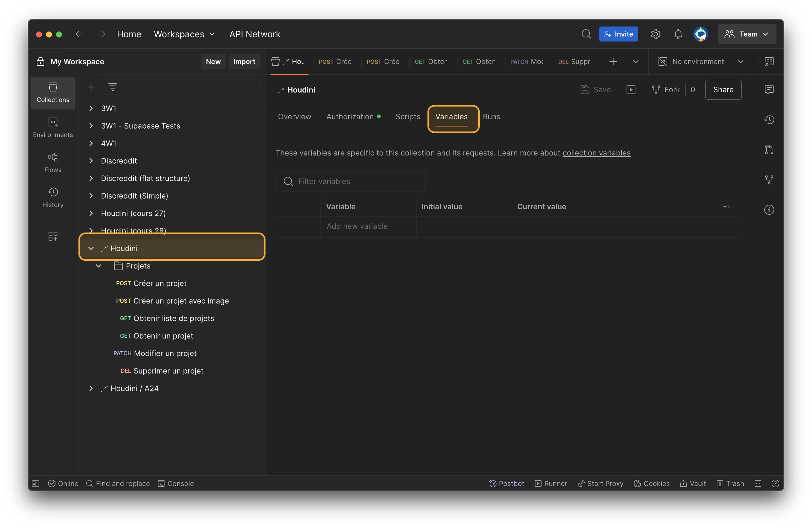Click the search magnifier icon in the header
This screenshot has height=528, width=812.
click(586, 34)
